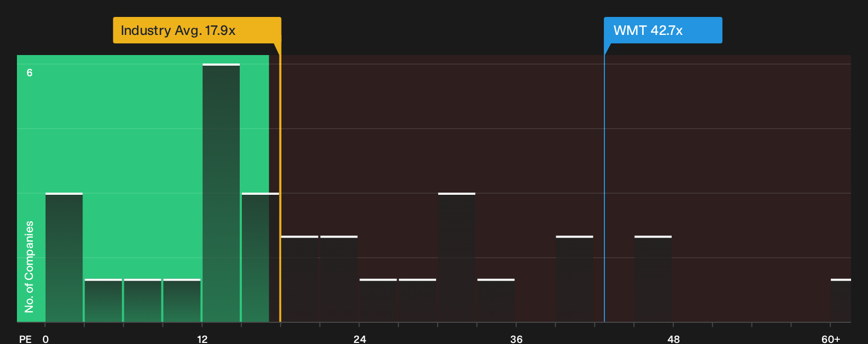Select the PE 15–18 bar beside the industry average line
The image size is (868, 344).
[x=260, y=257]
